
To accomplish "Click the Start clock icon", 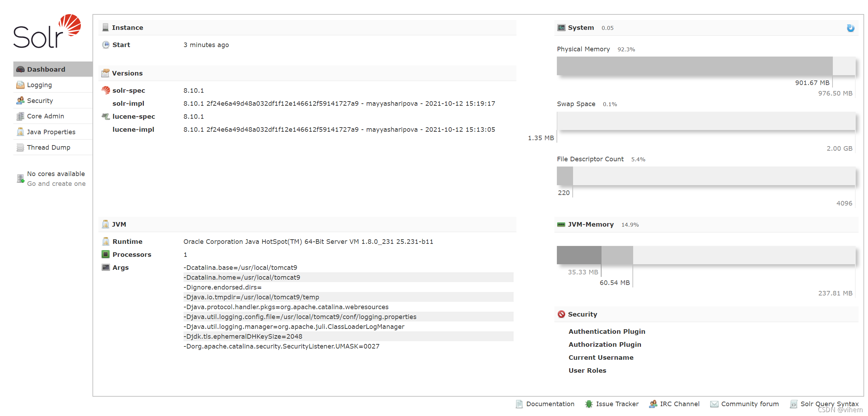I will (x=105, y=45).
